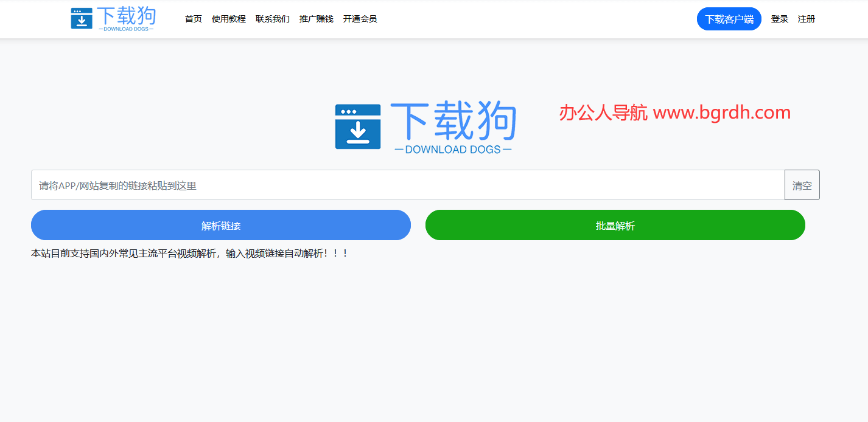Image resolution: width=868 pixels, height=422 pixels.
Task: Click the blue 下载客户端 button
Action: (x=729, y=19)
